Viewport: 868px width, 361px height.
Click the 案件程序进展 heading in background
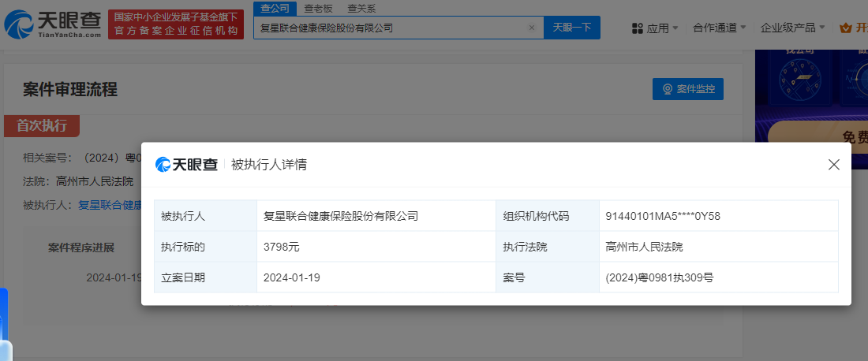pos(81,247)
